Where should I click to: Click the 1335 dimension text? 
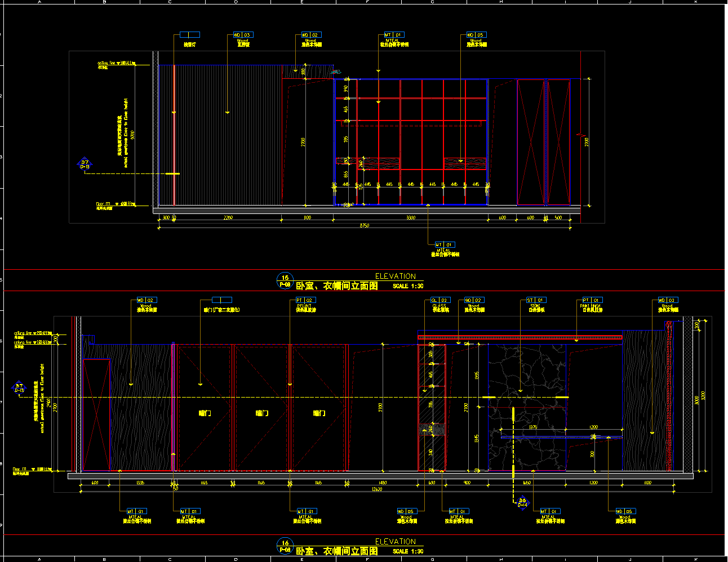pyautogui.click(x=140, y=483)
